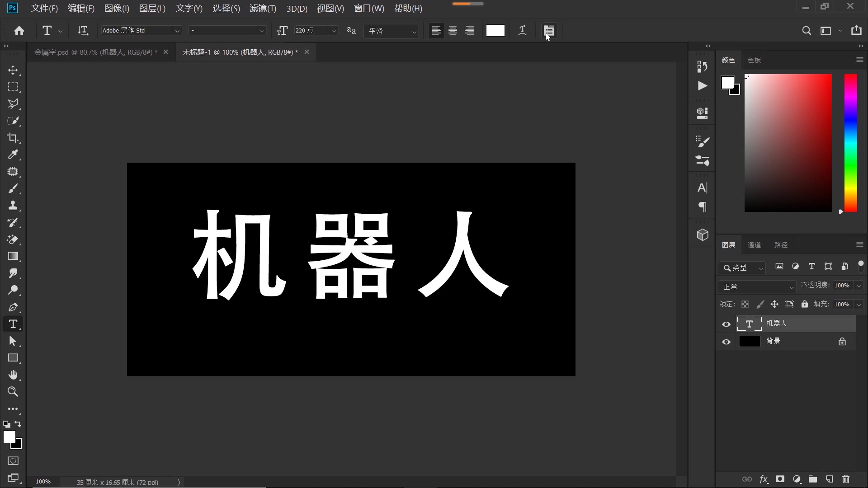Hide the 机器人 text layer
Screen dimensions: 868x488
tap(726, 324)
